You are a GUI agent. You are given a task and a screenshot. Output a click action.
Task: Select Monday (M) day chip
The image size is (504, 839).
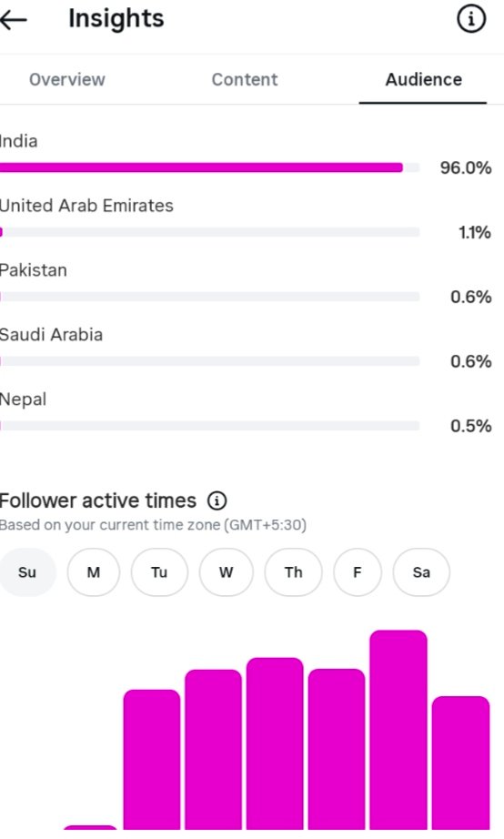[x=93, y=572]
